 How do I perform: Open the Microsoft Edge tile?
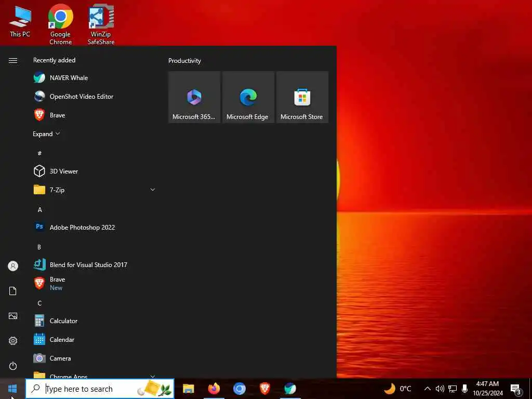coord(248,97)
